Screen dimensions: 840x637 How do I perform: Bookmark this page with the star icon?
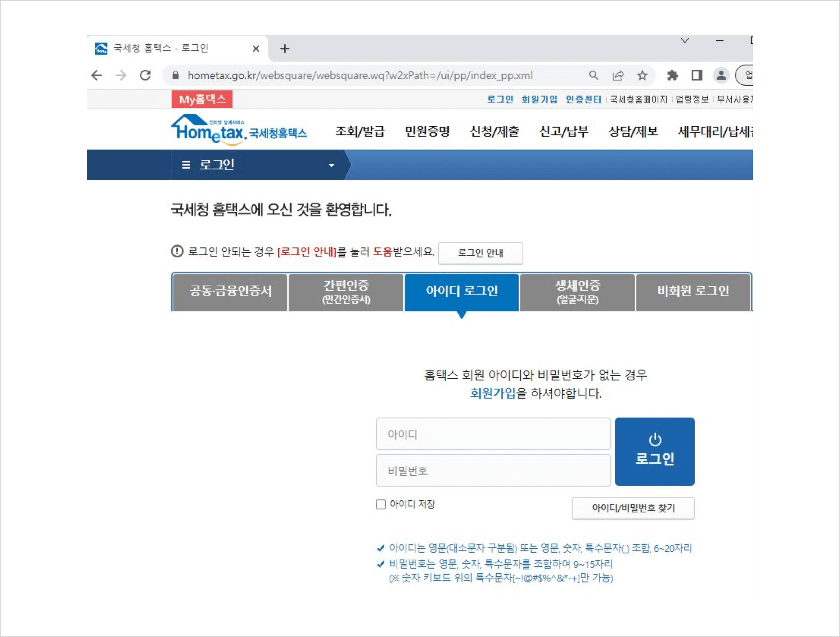(x=642, y=75)
